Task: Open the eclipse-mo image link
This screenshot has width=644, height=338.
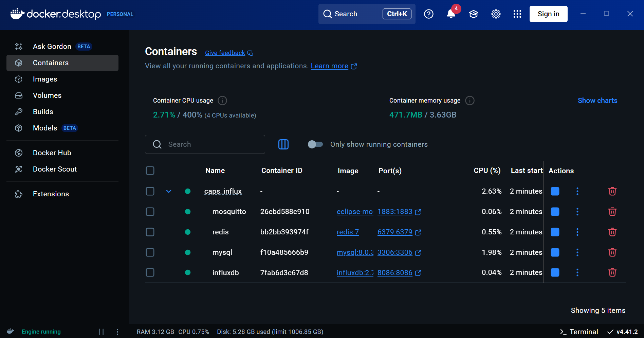Action: point(355,212)
